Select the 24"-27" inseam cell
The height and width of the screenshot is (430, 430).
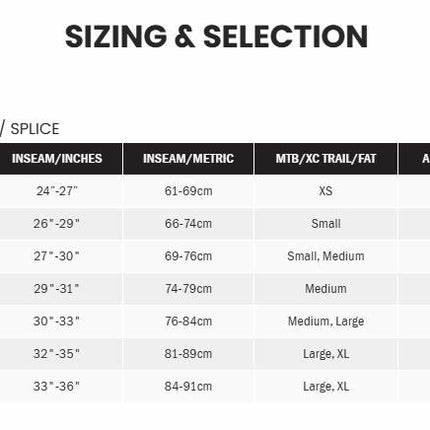[x=61, y=191]
